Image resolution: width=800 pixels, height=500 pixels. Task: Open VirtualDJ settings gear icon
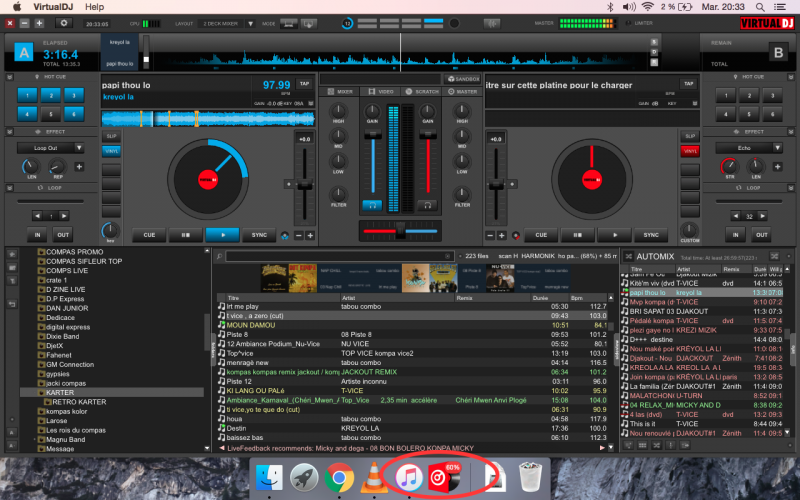tap(64, 23)
